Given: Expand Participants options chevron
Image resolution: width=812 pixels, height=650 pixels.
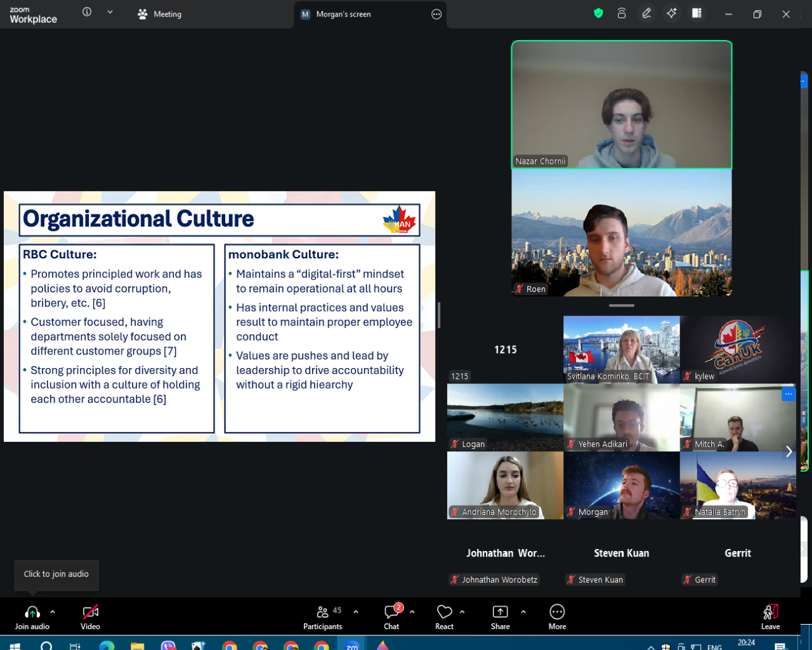Looking at the screenshot, I should [356, 612].
